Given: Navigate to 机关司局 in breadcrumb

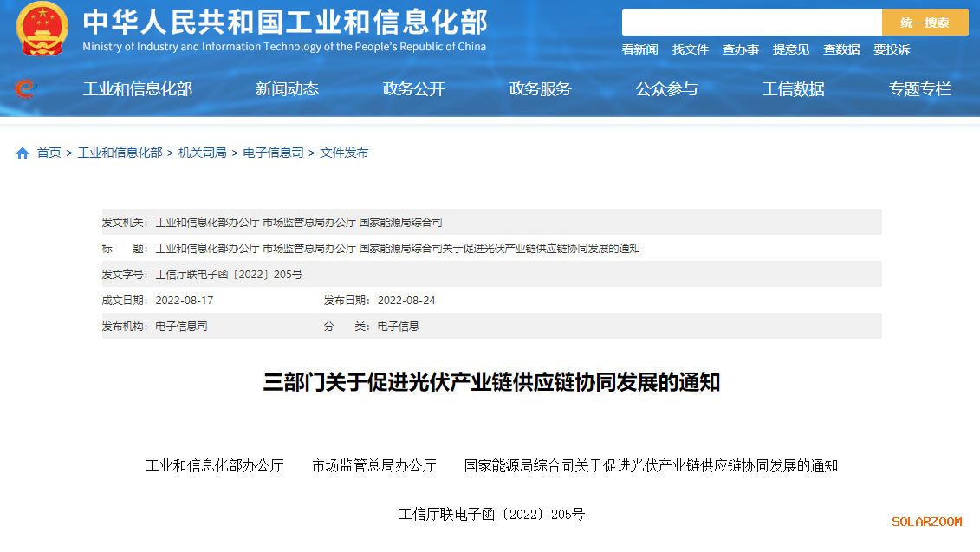Looking at the screenshot, I should click(x=202, y=153).
